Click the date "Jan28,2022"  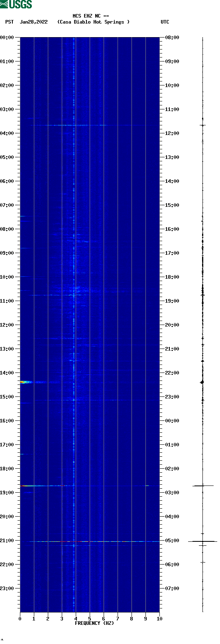click(34, 22)
